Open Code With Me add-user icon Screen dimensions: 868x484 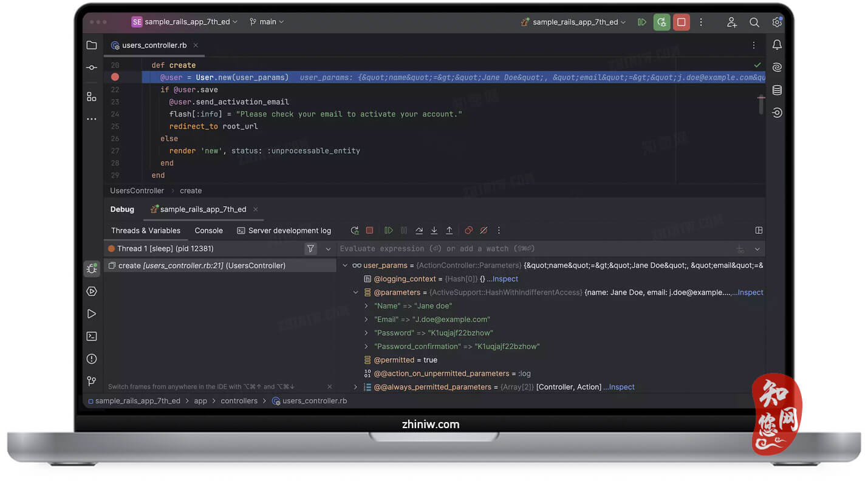tap(732, 22)
